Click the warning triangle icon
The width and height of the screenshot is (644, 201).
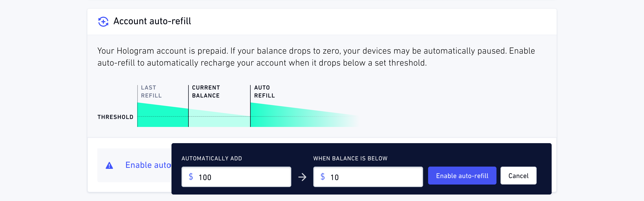pyautogui.click(x=109, y=166)
